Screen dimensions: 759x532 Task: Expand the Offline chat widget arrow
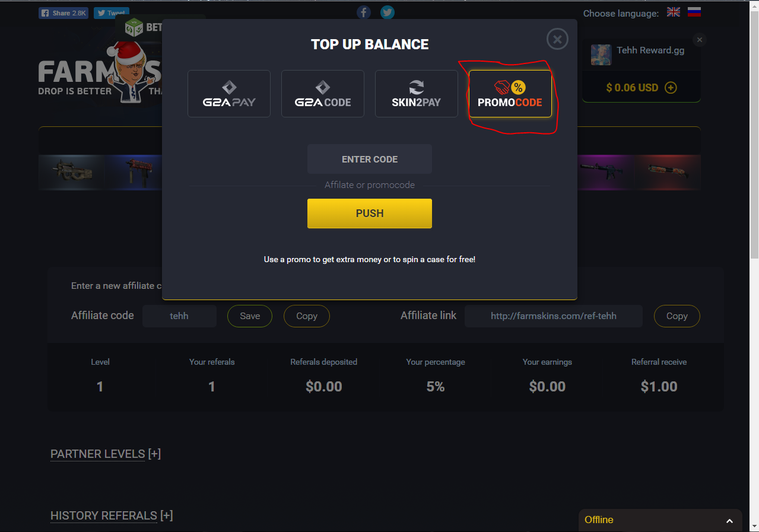(729, 521)
